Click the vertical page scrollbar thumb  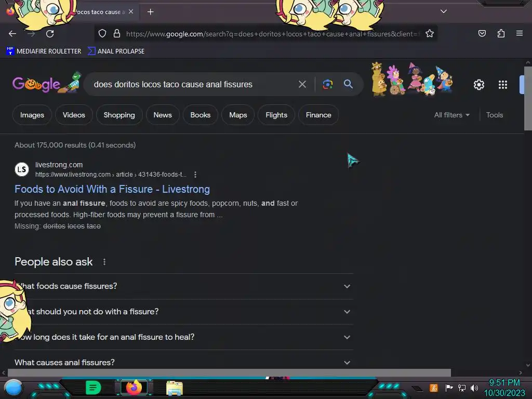pos(528,98)
